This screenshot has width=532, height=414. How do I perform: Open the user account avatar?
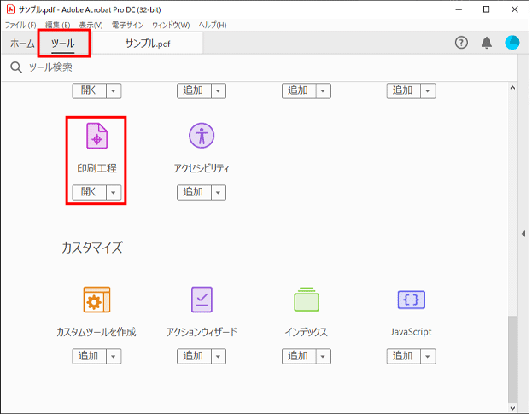click(512, 43)
